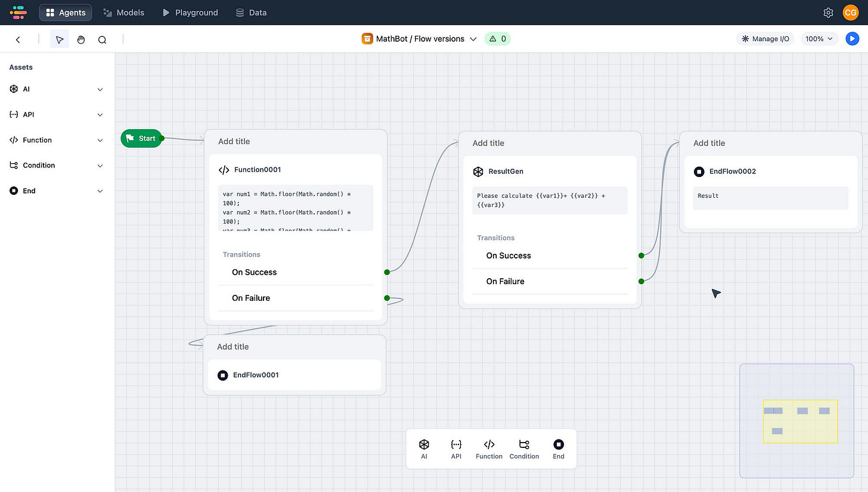Click the On Success output port of Function0001
The image size is (868, 492).
[x=387, y=272]
